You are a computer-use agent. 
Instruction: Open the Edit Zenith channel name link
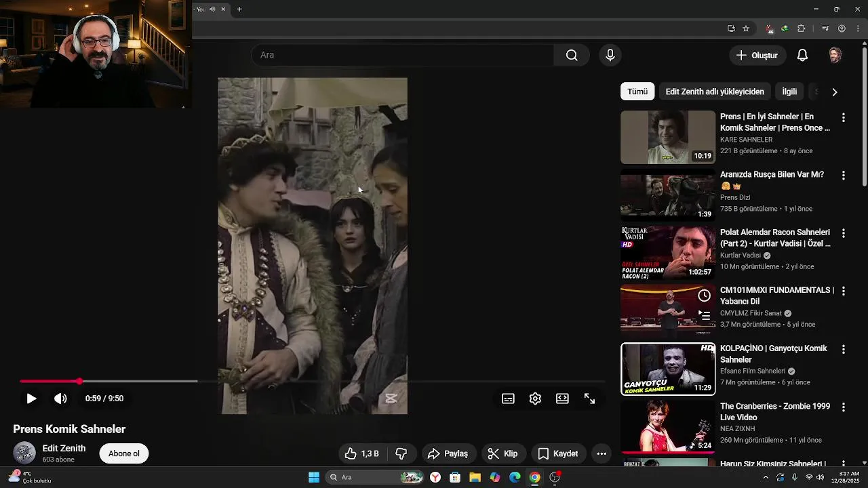point(64,448)
